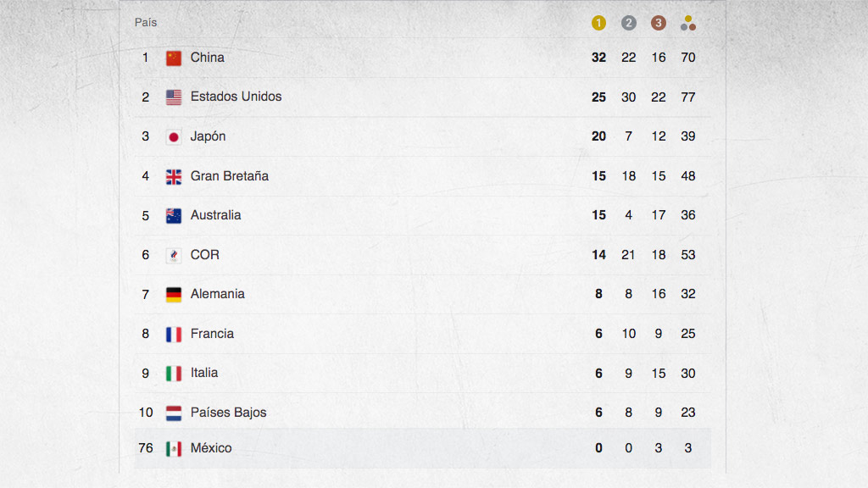868x488 pixels.
Task: Click the gold medal column icon
Action: coord(598,23)
